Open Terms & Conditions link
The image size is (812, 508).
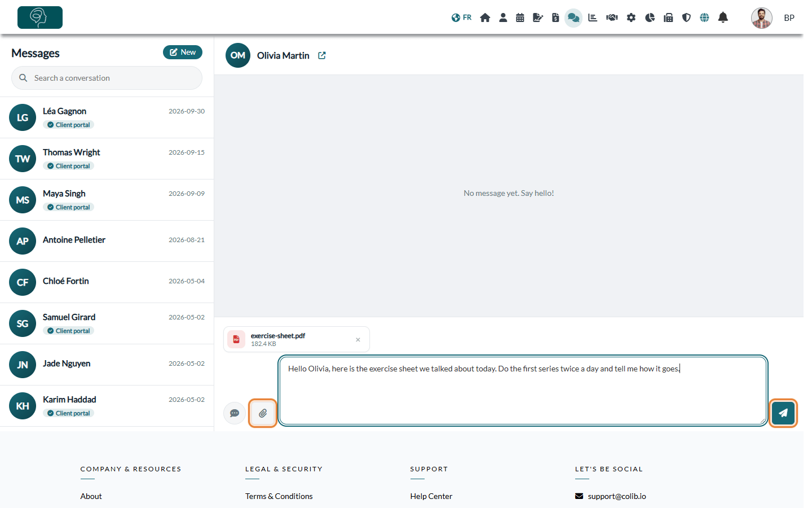(279, 496)
